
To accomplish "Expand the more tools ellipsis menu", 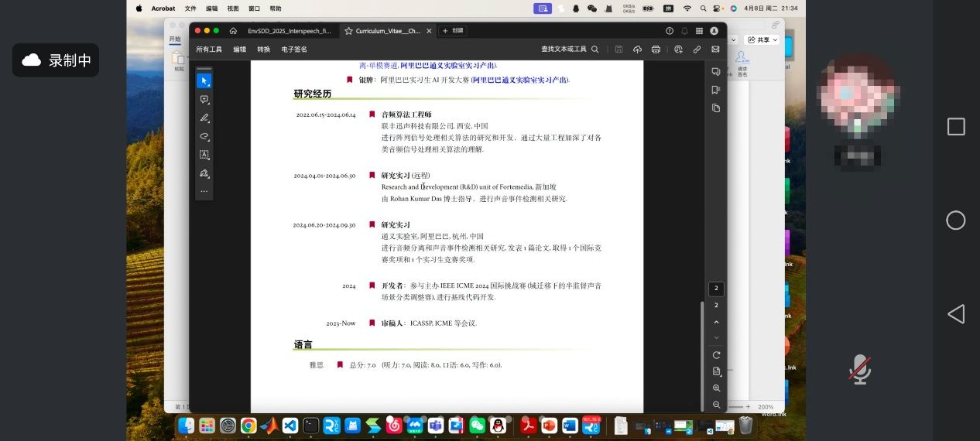I will [x=204, y=191].
